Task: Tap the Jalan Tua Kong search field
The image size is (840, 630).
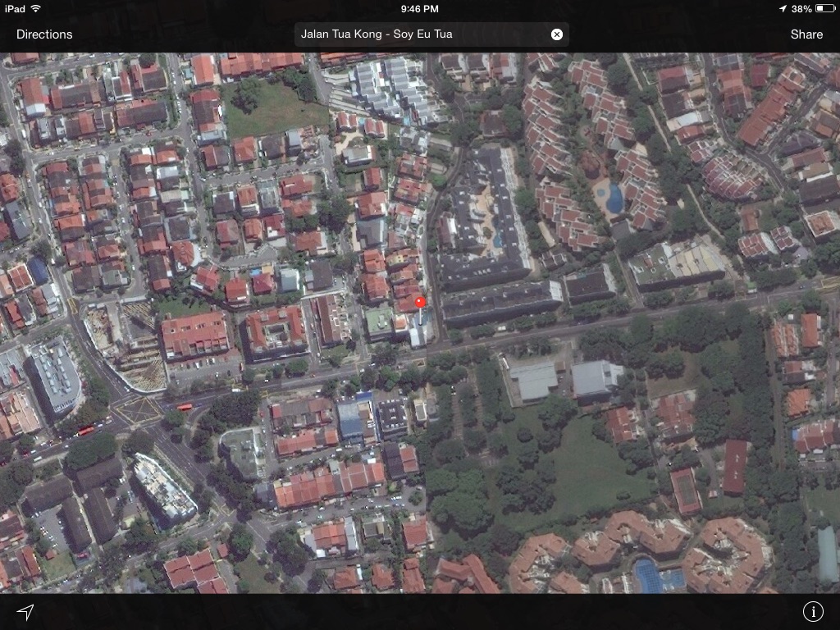Action: (431, 34)
